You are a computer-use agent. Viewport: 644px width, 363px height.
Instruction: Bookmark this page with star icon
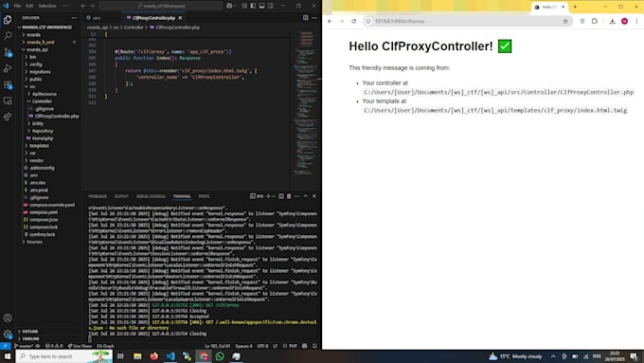pos(565,21)
